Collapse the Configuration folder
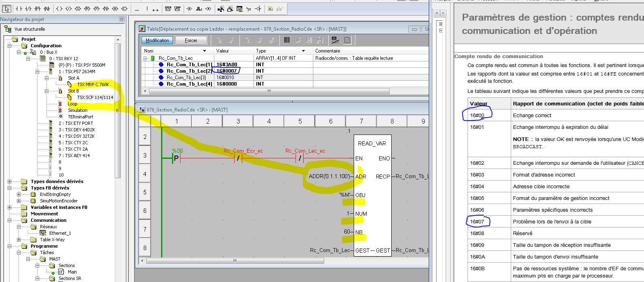 [x=9, y=46]
